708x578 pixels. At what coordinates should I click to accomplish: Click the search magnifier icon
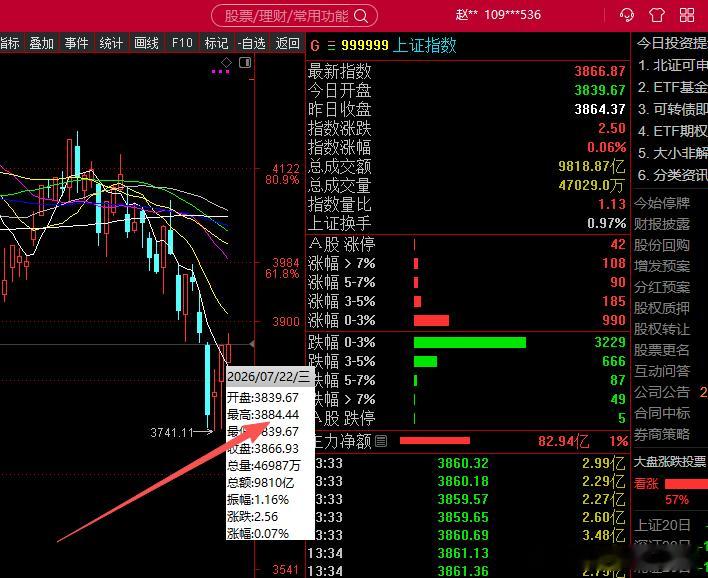click(x=361, y=16)
